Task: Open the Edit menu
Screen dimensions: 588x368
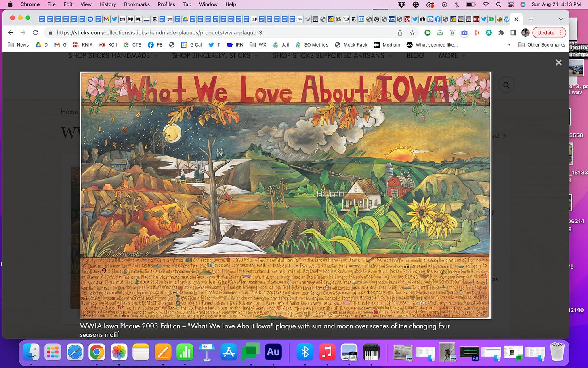Action: [x=68, y=4]
